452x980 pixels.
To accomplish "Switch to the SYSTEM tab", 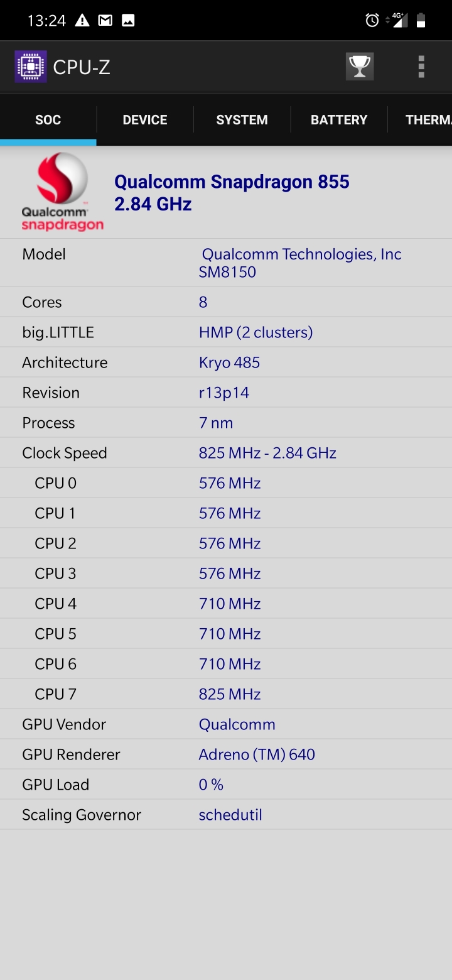I will pyautogui.click(x=242, y=119).
